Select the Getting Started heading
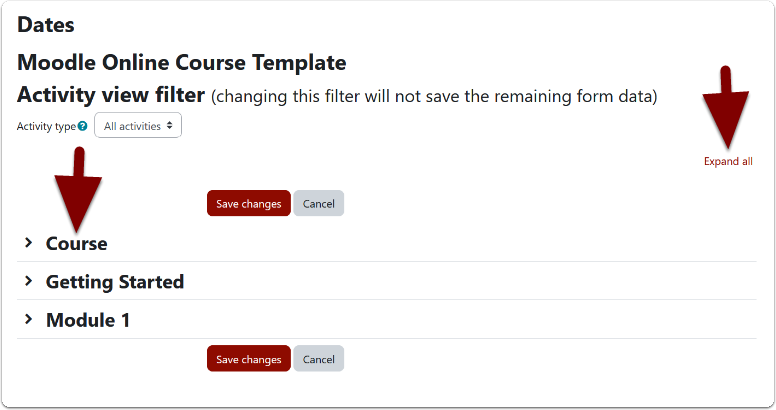776x410 pixels. tap(115, 282)
